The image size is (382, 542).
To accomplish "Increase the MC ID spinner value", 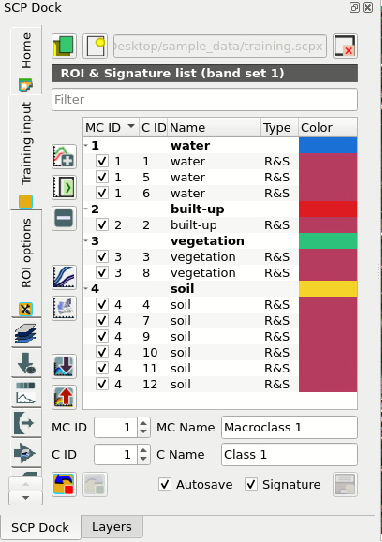I will (x=143, y=423).
